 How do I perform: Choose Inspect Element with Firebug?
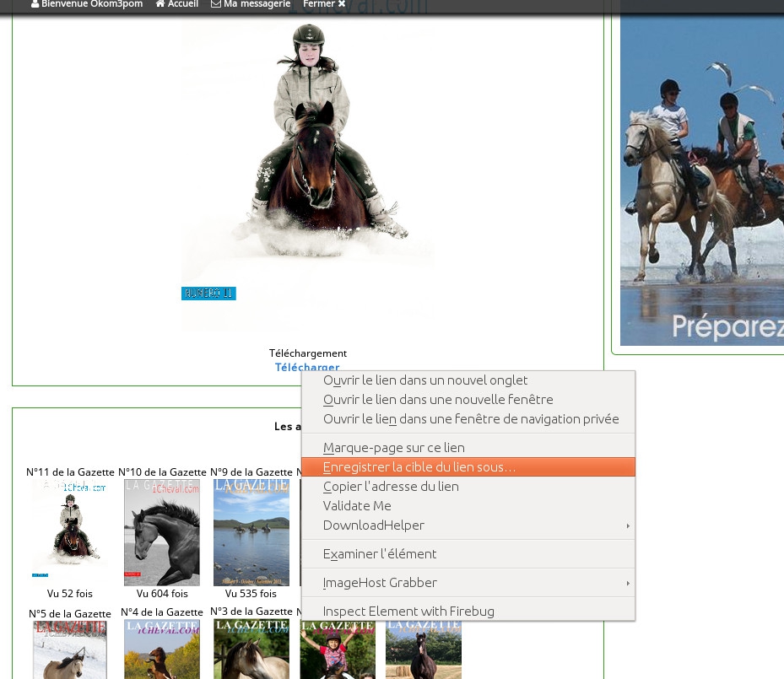[408, 612]
